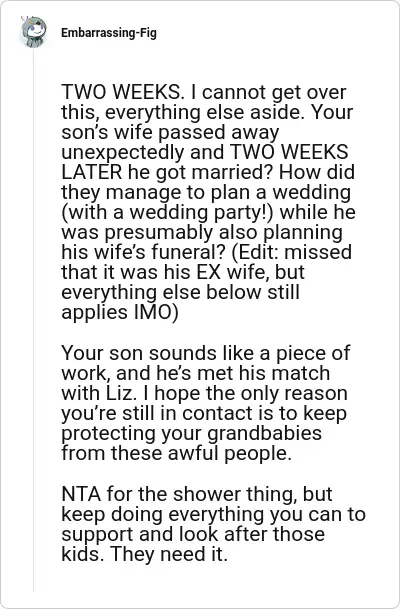Click the line "they manage to plan a wedding"
Image resolution: width=400 pixels, height=609 pixels.
click(x=206, y=192)
